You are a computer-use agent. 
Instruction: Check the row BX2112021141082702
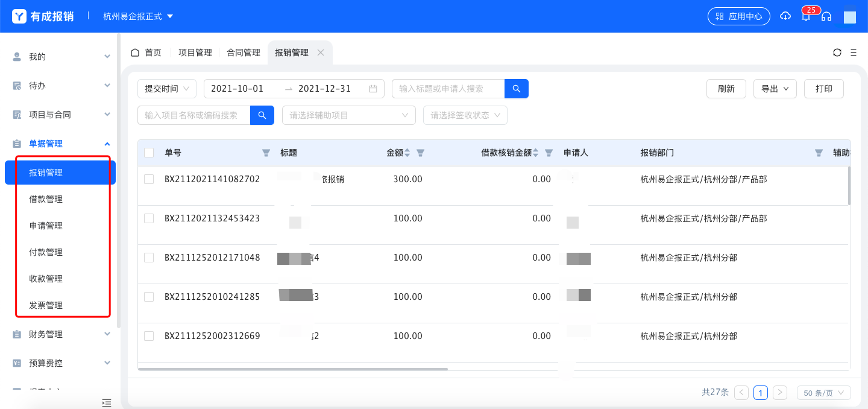pyautogui.click(x=149, y=179)
